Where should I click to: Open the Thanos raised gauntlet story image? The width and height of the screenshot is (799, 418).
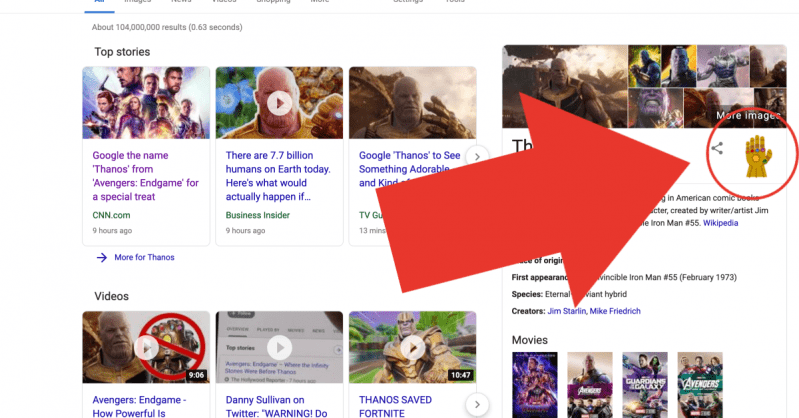[x=413, y=103]
